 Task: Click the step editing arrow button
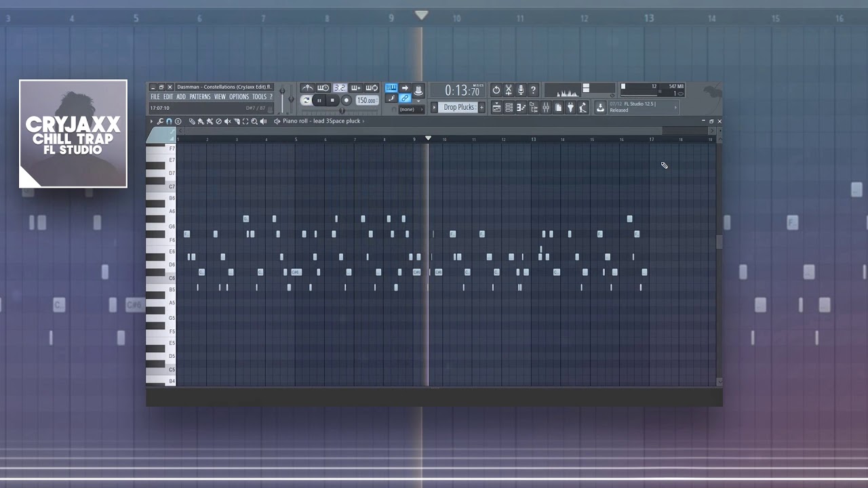click(x=405, y=87)
